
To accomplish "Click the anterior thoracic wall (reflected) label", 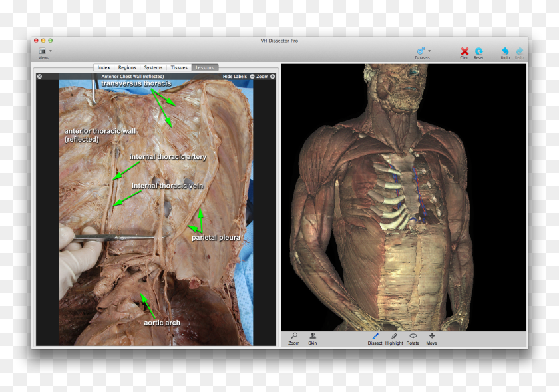I will tap(100, 135).
